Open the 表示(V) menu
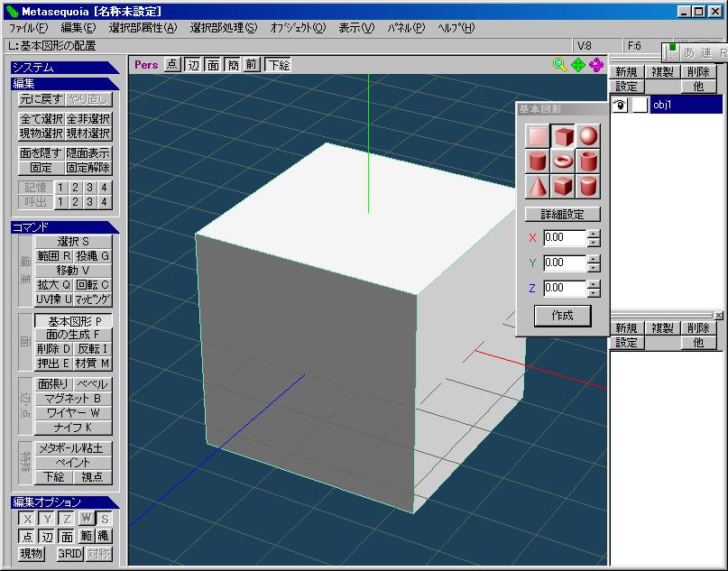 (x=356, y=28)
